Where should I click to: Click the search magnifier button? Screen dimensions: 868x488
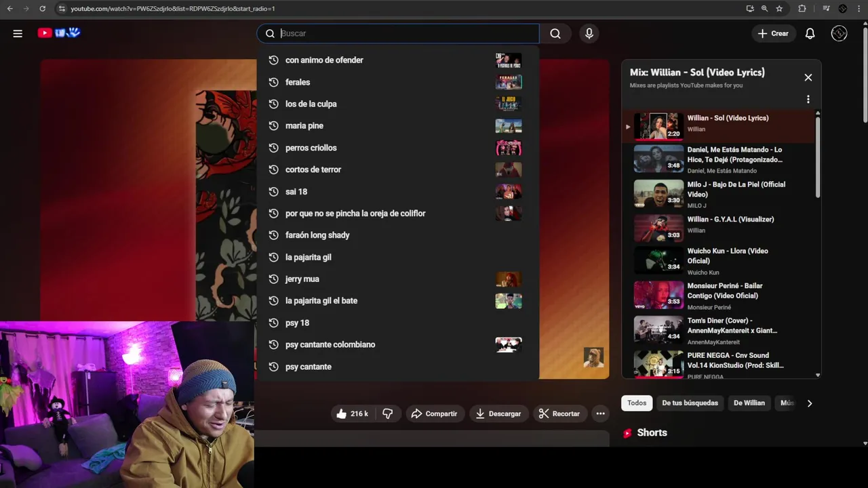[x=555, y=33]
